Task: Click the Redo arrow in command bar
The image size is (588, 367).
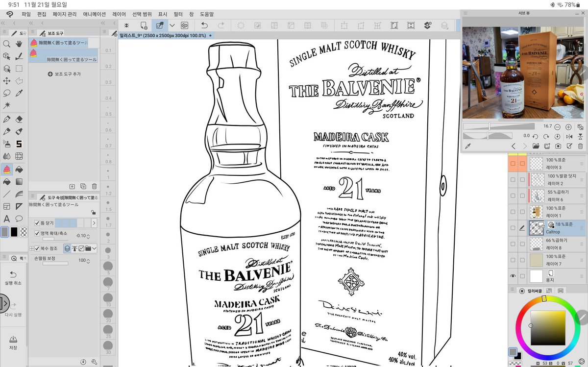Action: click(221, 25)
